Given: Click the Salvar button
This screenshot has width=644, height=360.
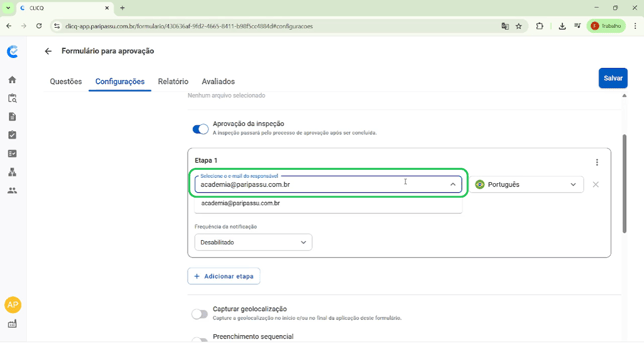Looking at the screenshot, I should click(x=613, y=78).
